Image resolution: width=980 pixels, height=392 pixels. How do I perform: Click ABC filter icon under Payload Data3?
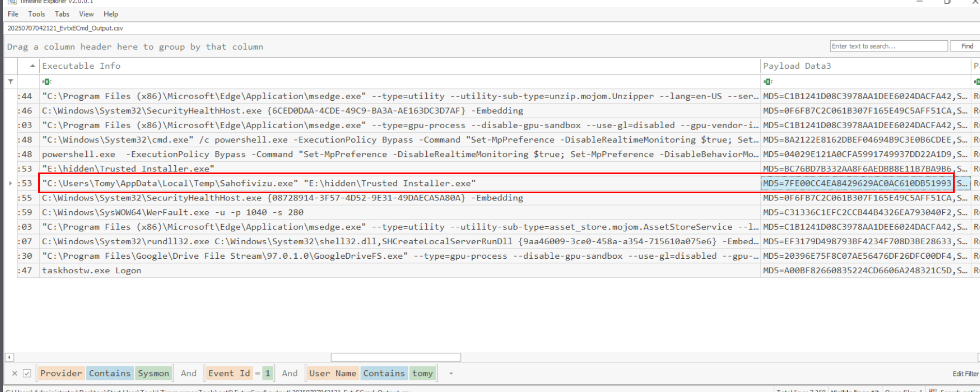click(768, 82)
